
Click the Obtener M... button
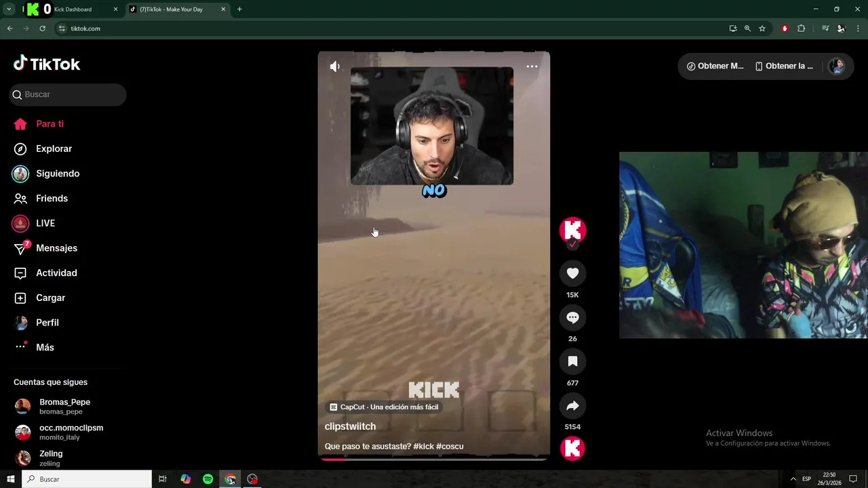coord(715,66)
